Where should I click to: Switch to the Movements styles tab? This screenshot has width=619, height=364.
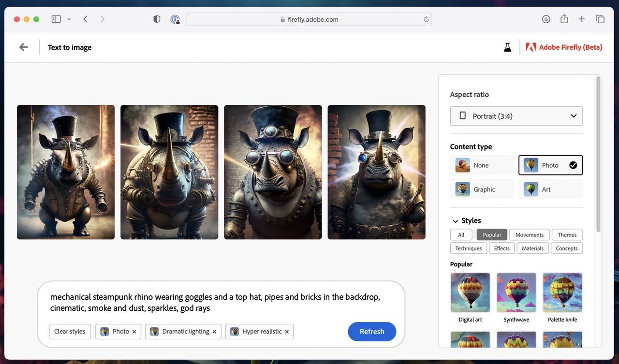coord(529,235)
